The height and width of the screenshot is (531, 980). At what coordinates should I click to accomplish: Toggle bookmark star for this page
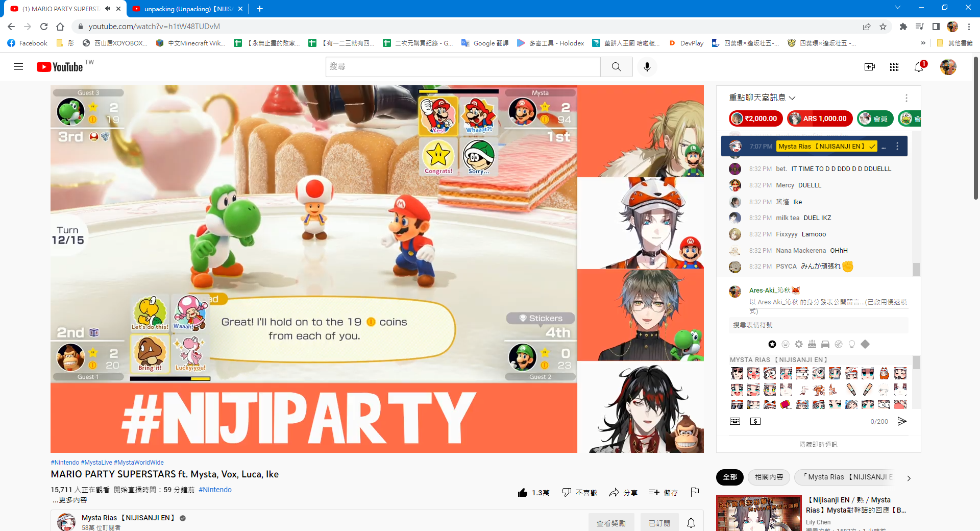coord(883,27)
